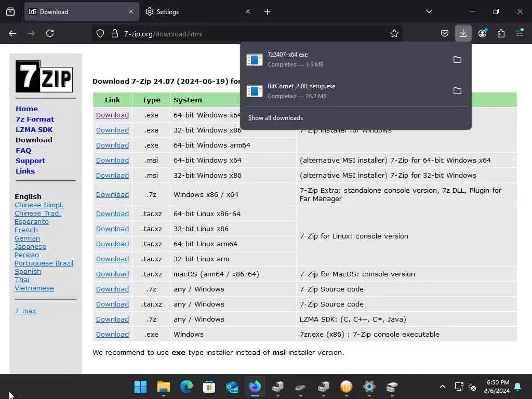The image size is (532, 399).
Task: Toggle the Downloads toolbar button
Action: tap(463, 33)
